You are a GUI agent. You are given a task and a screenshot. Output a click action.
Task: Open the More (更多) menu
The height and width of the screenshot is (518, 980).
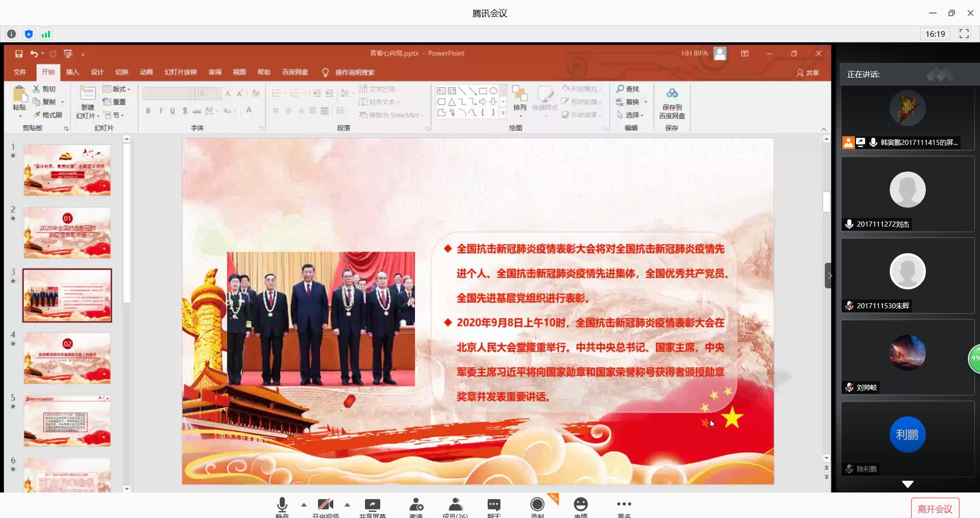pos(624,506)
